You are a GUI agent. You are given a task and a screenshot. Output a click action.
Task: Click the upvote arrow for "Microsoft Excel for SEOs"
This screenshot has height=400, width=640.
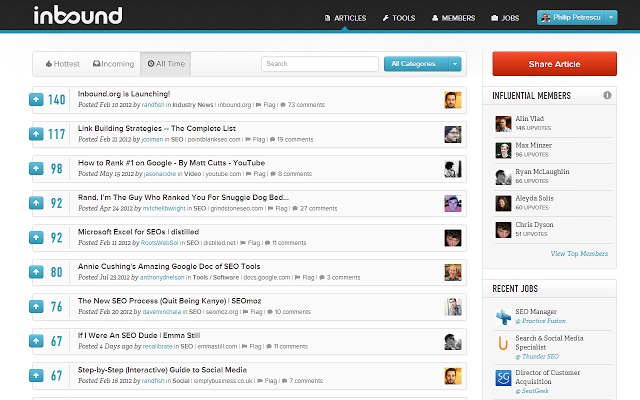(36, 237)
